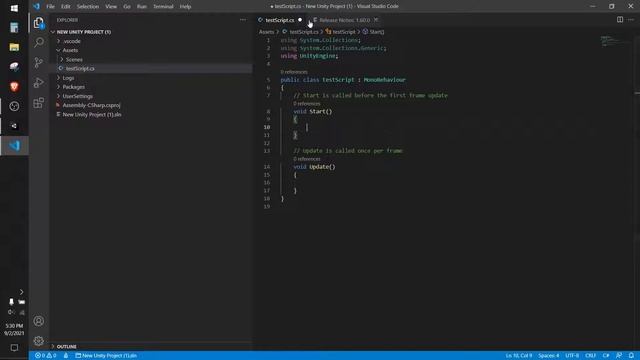This screenshot has width=640, height=360.
Task: Show hidden system tray icons
Action: click(22, 292)
